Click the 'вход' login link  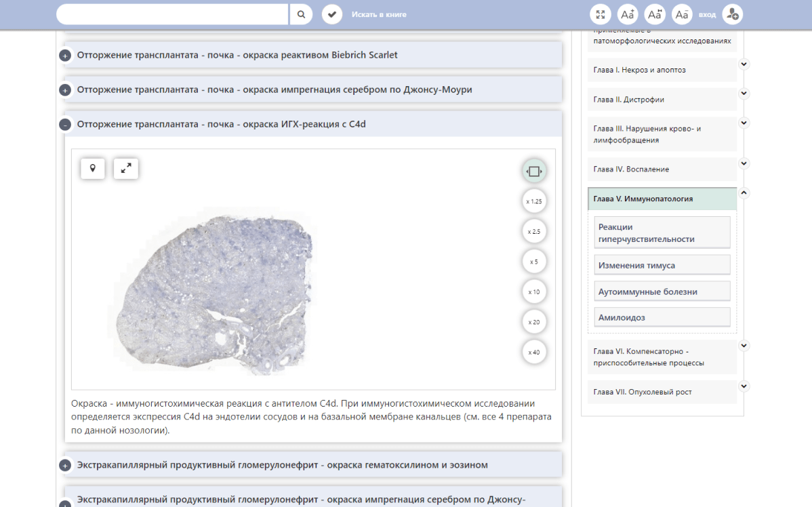click(707, 14)
